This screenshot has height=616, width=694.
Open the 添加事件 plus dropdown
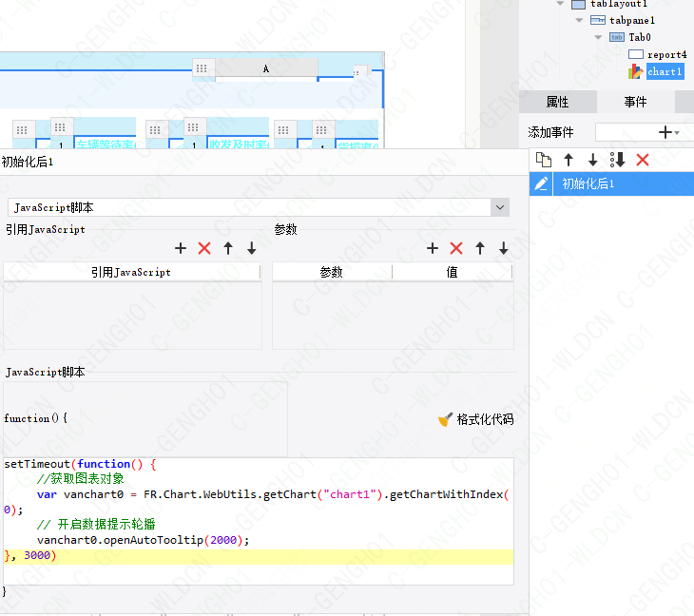[668, 132]
